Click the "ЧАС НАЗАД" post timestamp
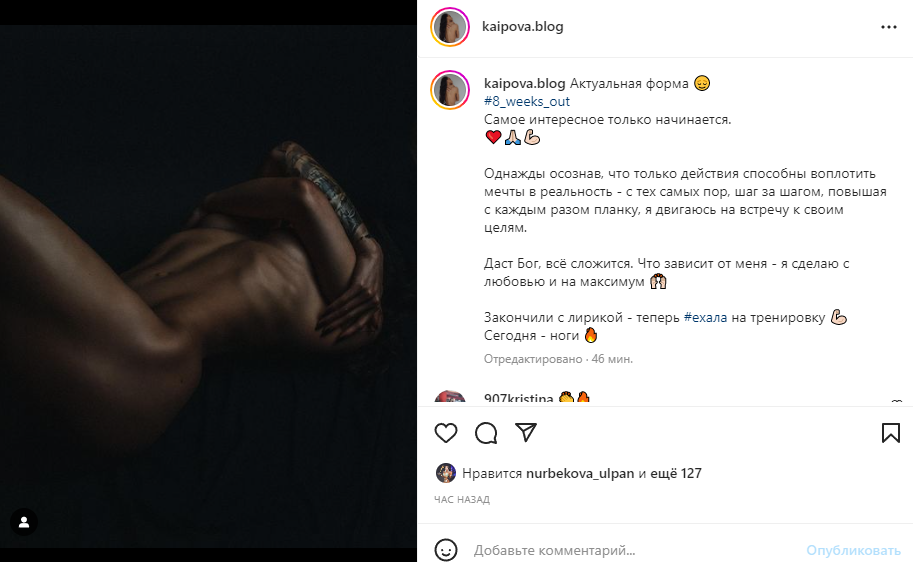Viewport: 913px width, 562px height. [462, 499]
